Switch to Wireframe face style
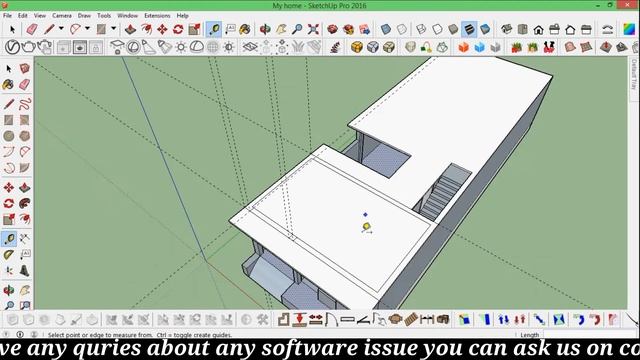 [x=421, y=29]
